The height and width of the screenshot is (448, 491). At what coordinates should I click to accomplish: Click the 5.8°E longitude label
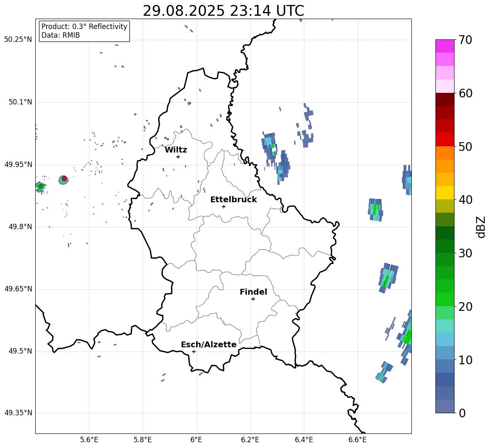click(143, 440)
